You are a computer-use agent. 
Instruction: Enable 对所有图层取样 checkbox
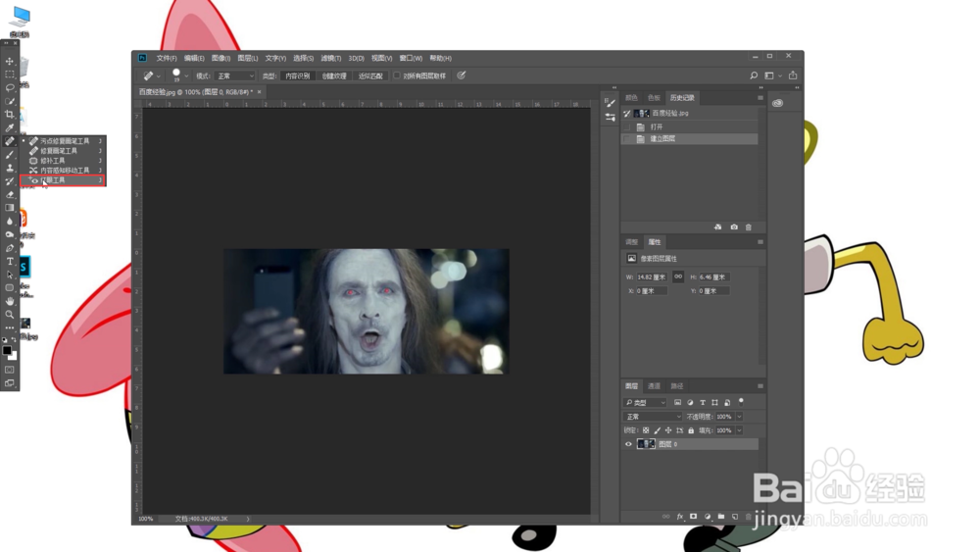coord(396,75)
